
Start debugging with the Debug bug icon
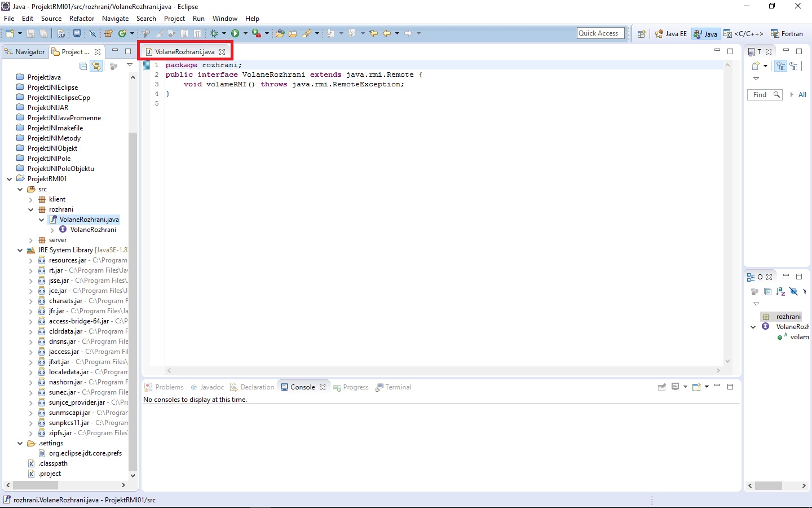[x=214, y=33]
